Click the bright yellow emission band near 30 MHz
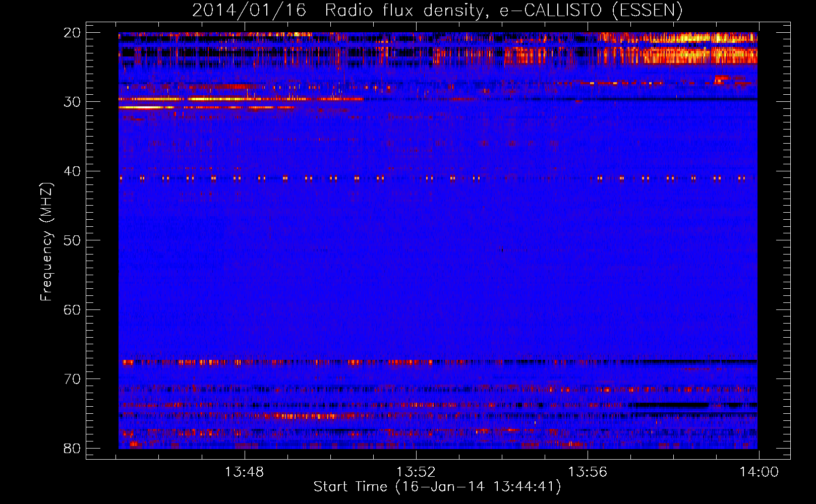The width and height of the screenshot is (816, 504). [241, 99]
